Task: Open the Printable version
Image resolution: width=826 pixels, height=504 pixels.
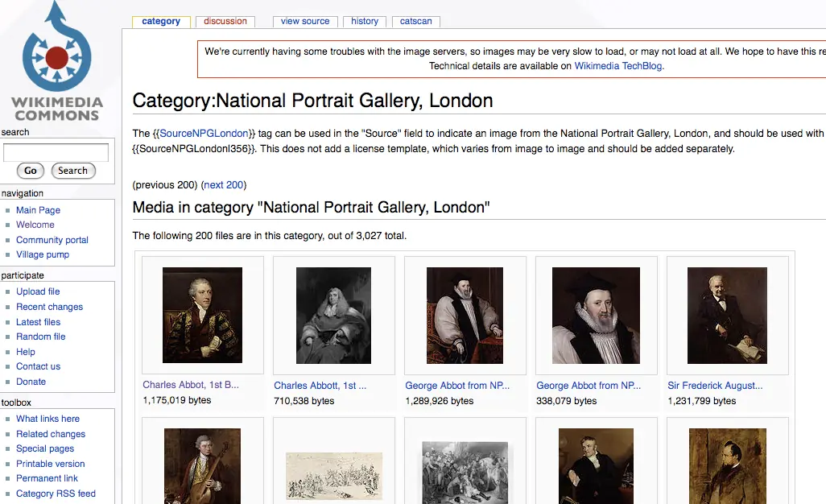Action: [x=50, y=464]
